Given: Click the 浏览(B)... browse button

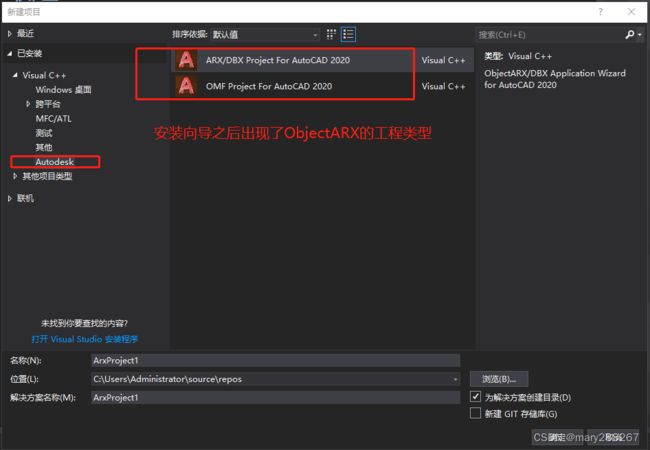Looking at the screenshot, I should tap(499, 379).
